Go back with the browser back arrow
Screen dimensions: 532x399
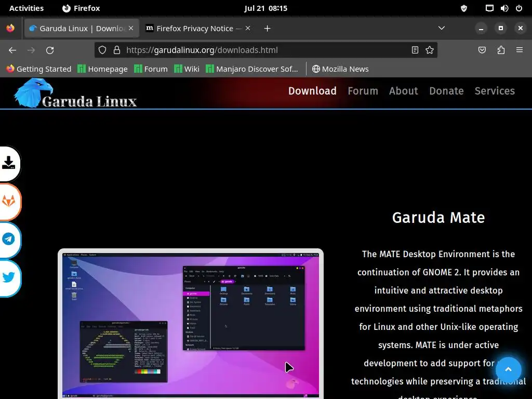pyautogui.click(x=12, y=50)
